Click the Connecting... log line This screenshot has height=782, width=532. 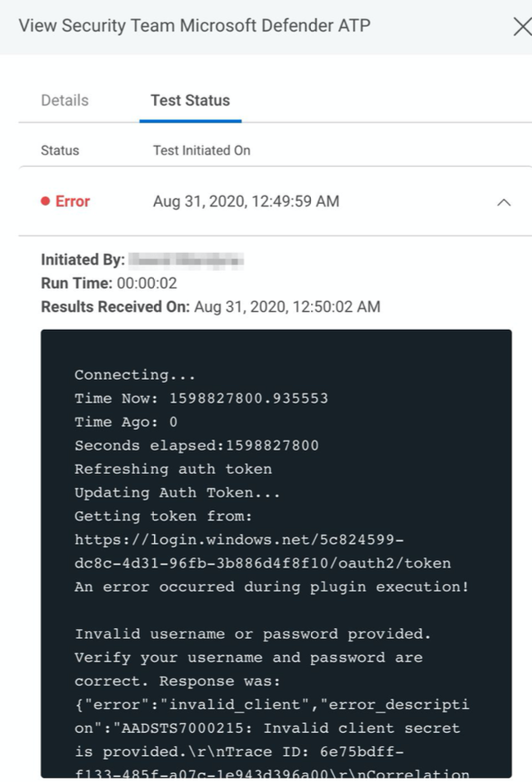[x=134, y=374]
